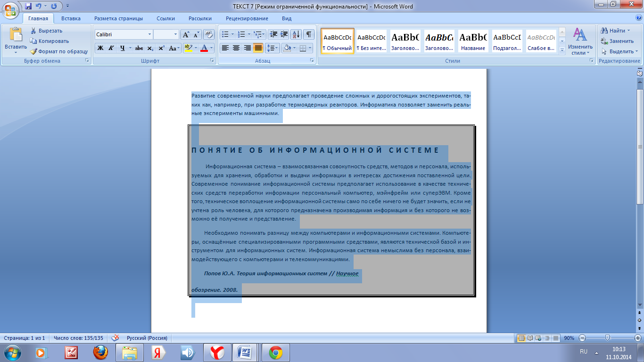644x362 pixels.
Task: Apply the Обычный style
Action: (x=338, y=41)
